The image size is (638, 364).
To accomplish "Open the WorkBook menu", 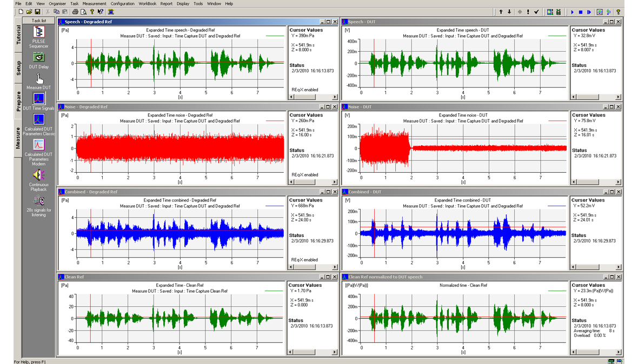I will click(147, 4).
